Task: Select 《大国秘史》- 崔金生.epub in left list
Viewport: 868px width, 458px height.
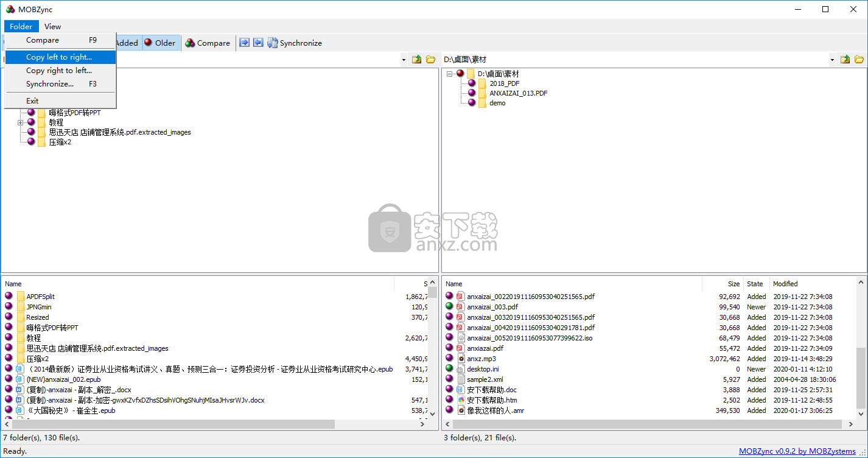Action: [71, 410]
